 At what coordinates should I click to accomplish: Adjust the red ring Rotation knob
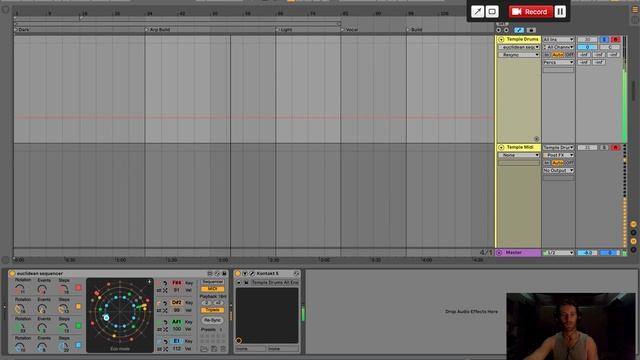20,289
